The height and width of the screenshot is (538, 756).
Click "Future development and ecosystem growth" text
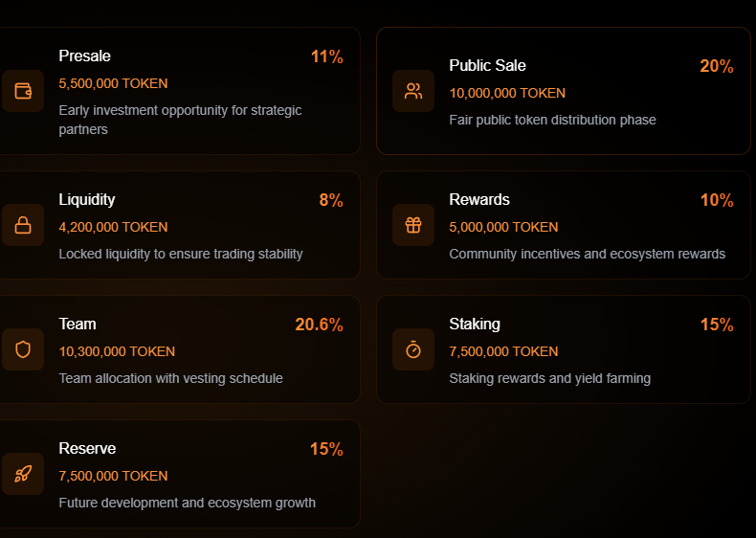pyautogui.click(x=187, y=503)
